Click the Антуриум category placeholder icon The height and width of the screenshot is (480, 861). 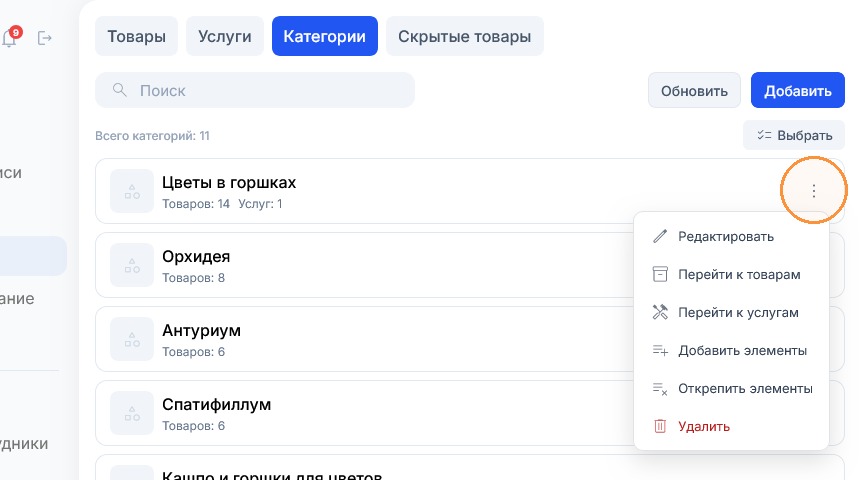(132, 339)
